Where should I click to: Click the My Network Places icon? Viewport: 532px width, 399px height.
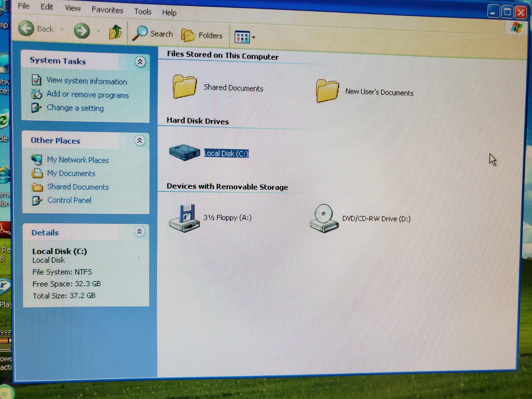37,160
